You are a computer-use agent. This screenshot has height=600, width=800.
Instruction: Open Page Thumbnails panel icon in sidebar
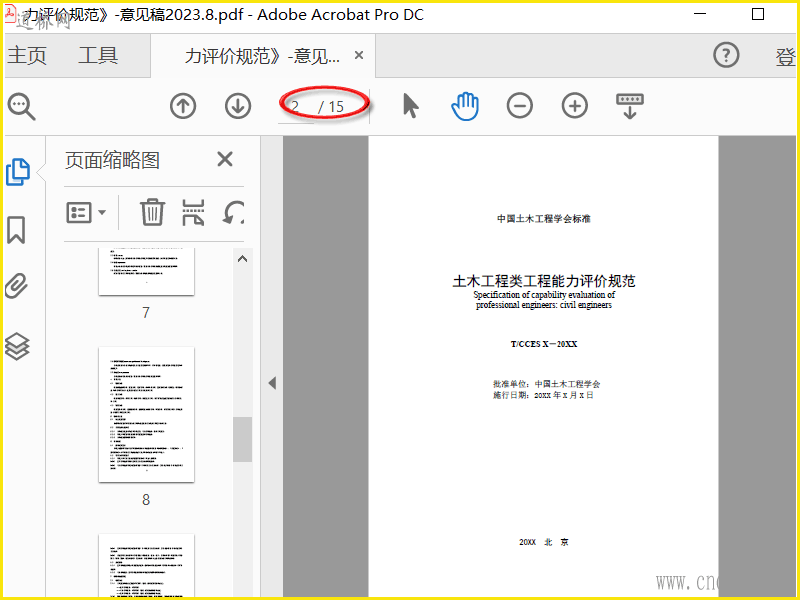pyautogui.click(x=18, y=172)
